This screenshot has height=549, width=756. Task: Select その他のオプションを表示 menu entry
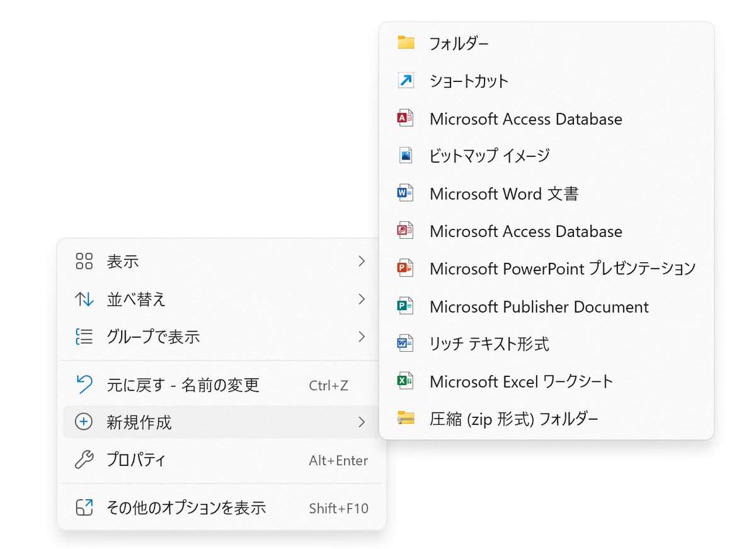click(221, 507)
